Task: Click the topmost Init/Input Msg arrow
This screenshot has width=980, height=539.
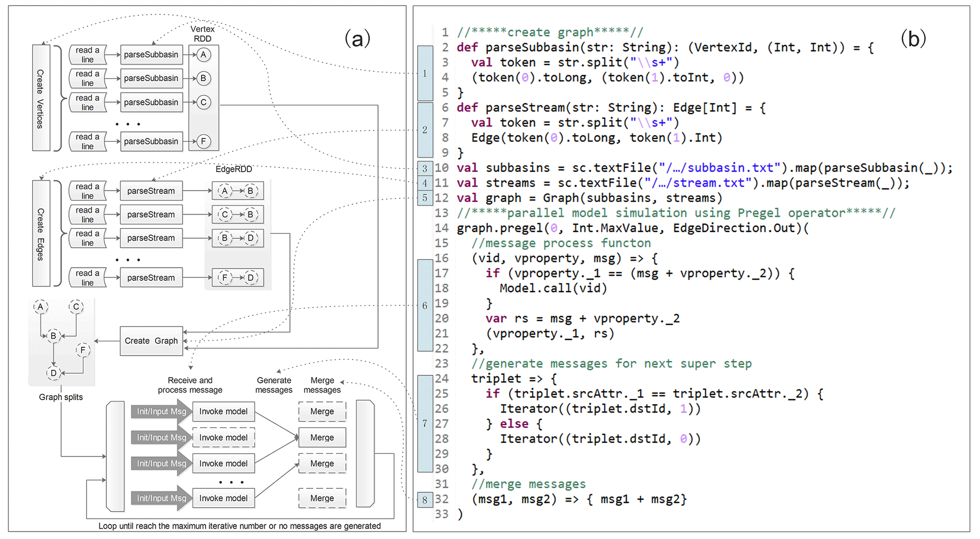Action: [x=161, y=411]
